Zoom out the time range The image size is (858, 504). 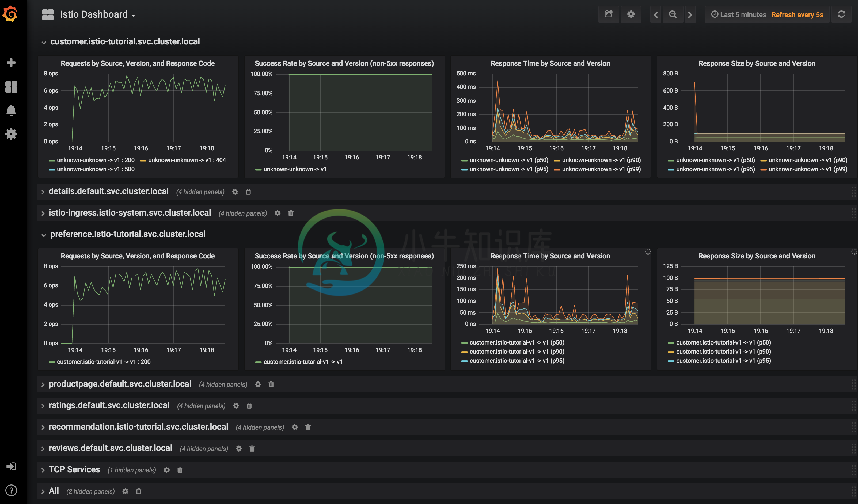point(673,14)
